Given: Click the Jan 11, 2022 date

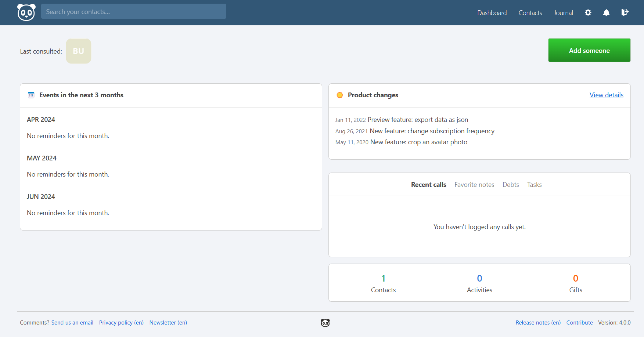Looking at the screenshot, I should pyautogui.click(x=350, y=120).
